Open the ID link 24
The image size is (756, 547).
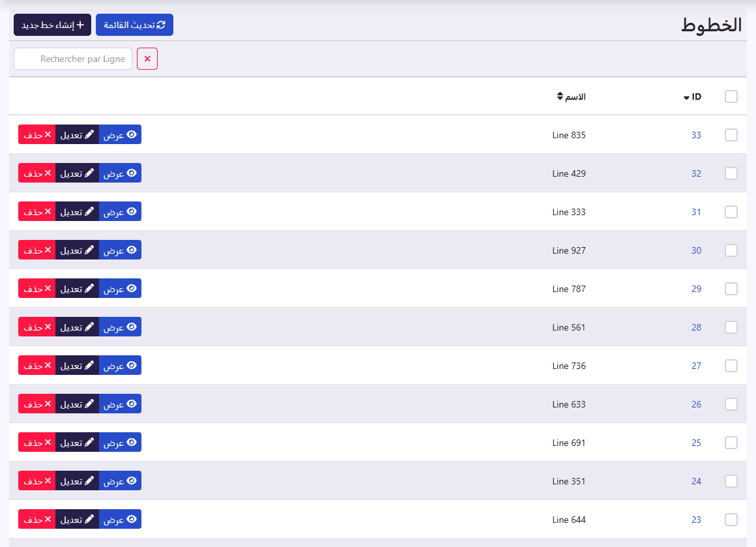click(x=696, y=481)
